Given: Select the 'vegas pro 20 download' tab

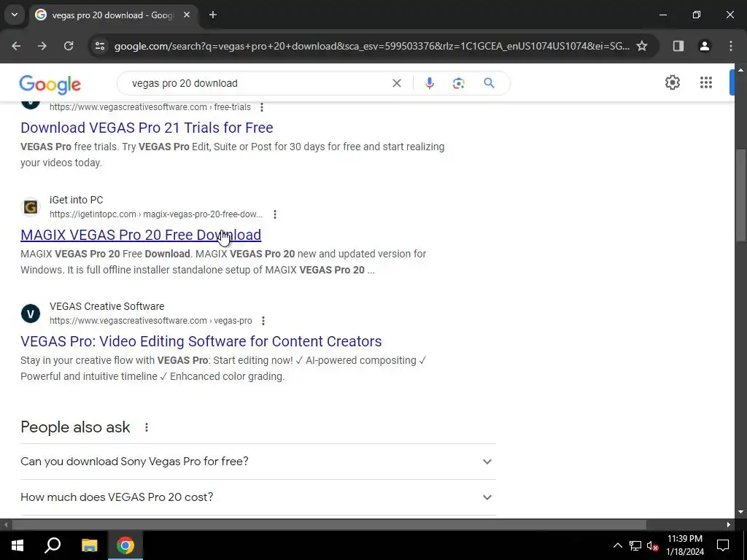Looking at the screenshot, I should (x=113, y=15).
